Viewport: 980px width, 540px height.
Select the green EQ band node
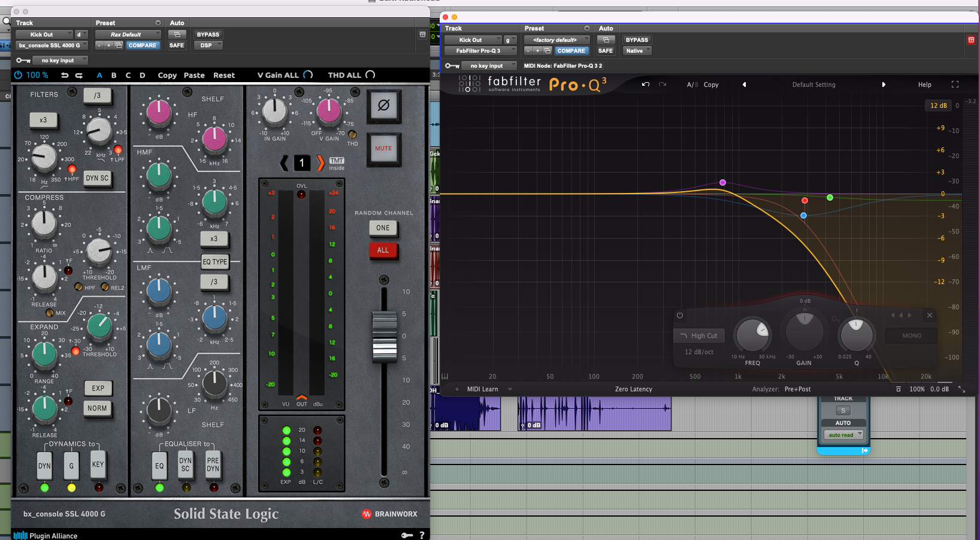[830, 197]
